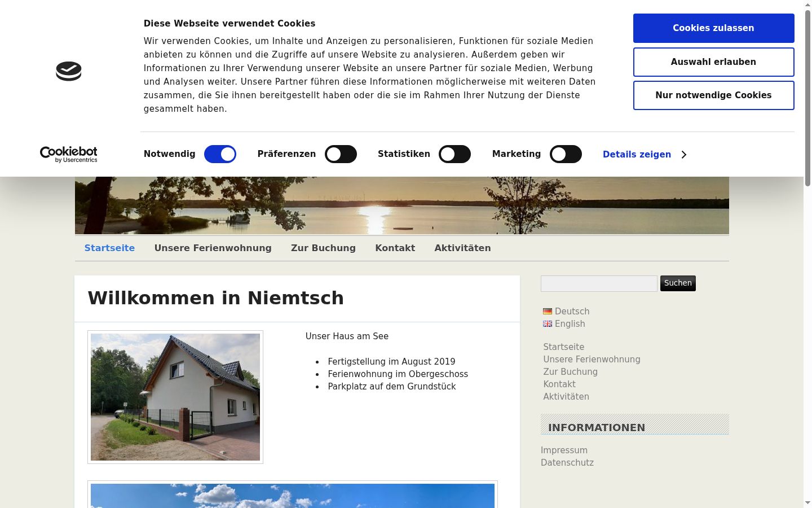Open Unsere Ferienwohnung in the sidebar menu
The height and width of the screenshot is (508, 812).
point(592,359)
